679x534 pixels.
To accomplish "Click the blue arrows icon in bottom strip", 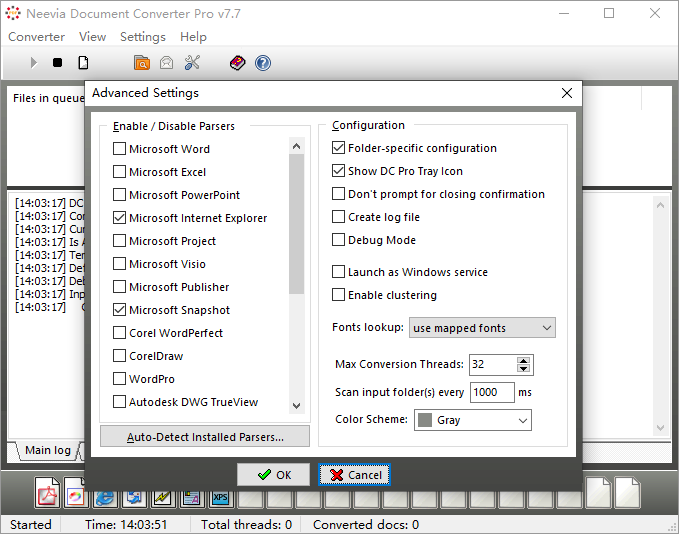I will (x=134, y=498).
